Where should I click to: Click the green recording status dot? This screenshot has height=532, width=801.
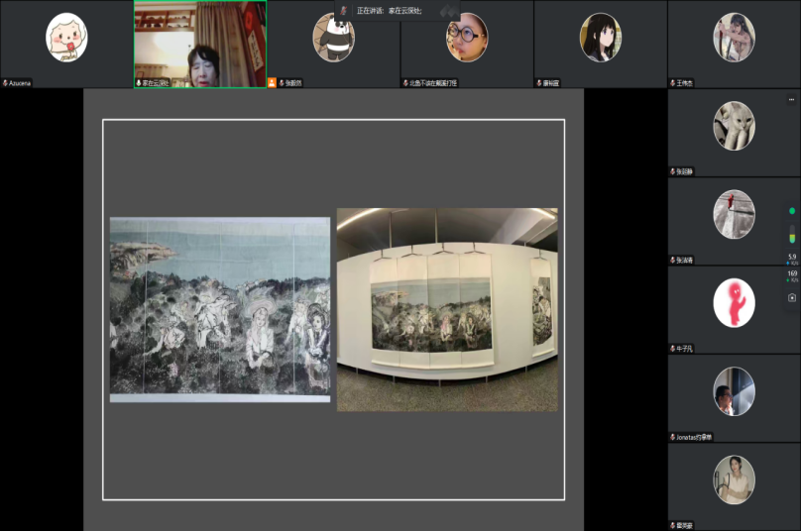[792, 211]
